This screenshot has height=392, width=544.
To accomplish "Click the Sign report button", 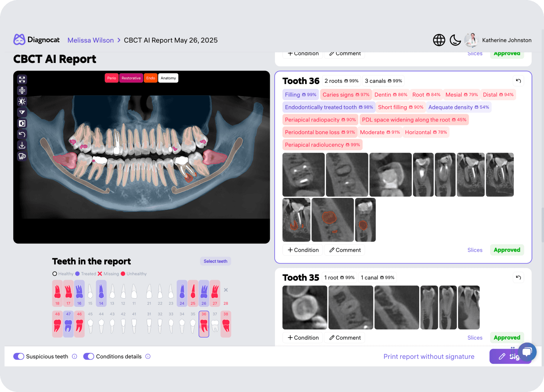I will point(510,357).
